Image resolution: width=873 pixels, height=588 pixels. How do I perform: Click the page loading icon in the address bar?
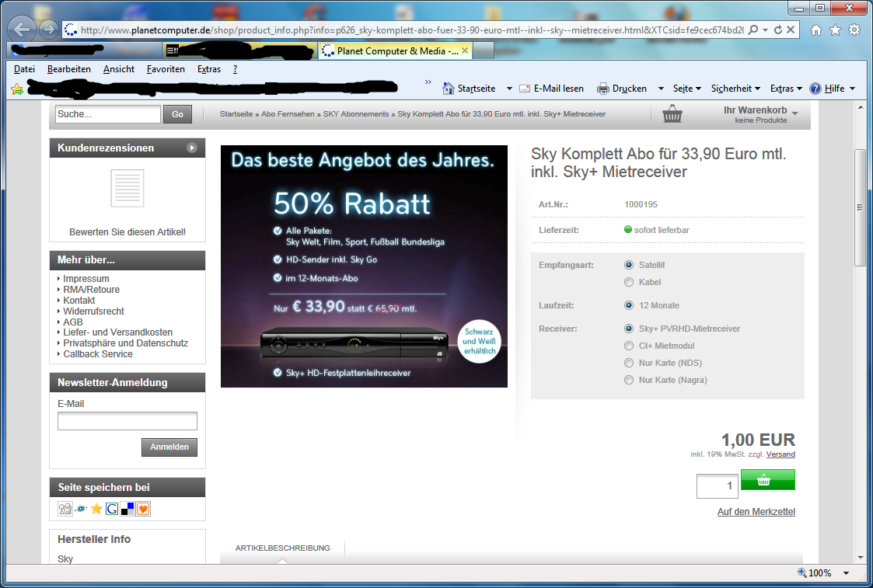[71, 30]
